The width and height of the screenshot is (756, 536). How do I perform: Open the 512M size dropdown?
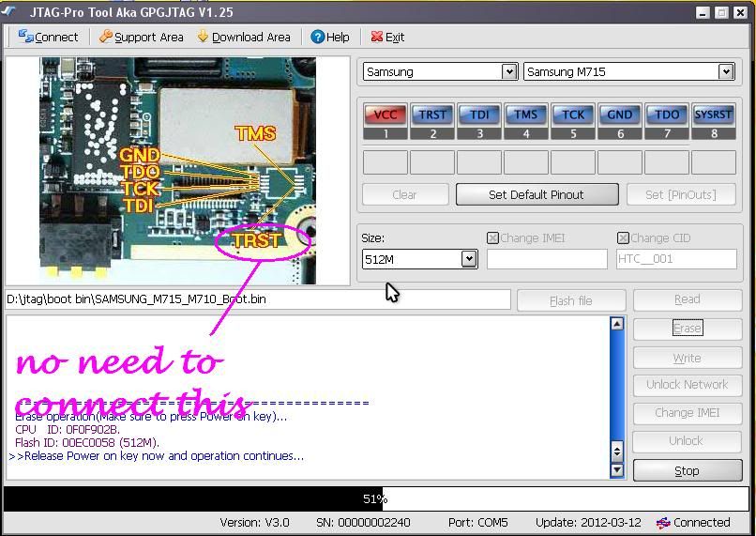pos(469,259)
